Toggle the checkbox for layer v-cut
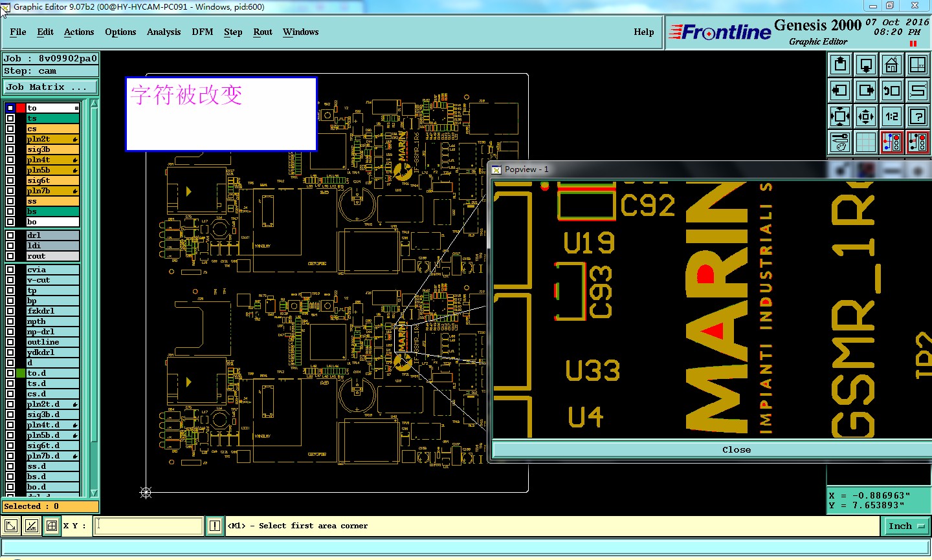Screen dimensions: 932x560 tap(10, 280)
